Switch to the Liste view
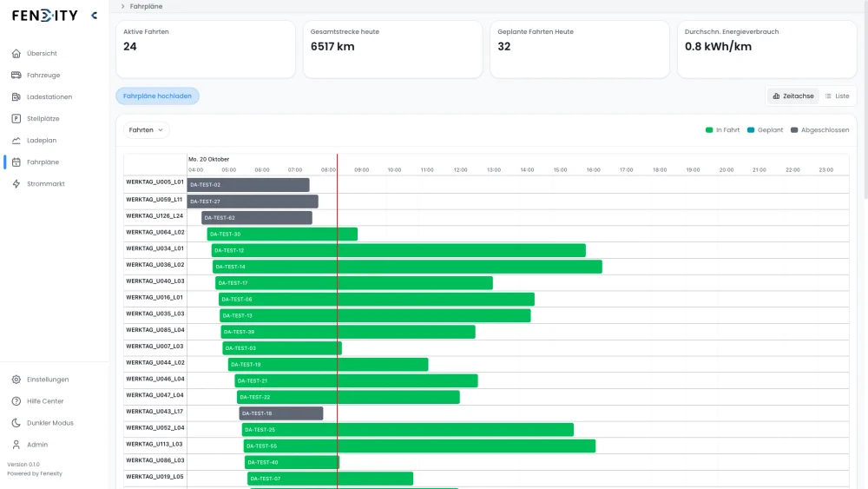The height and width of the screenshot is (489, 868). tap(837, 96)
